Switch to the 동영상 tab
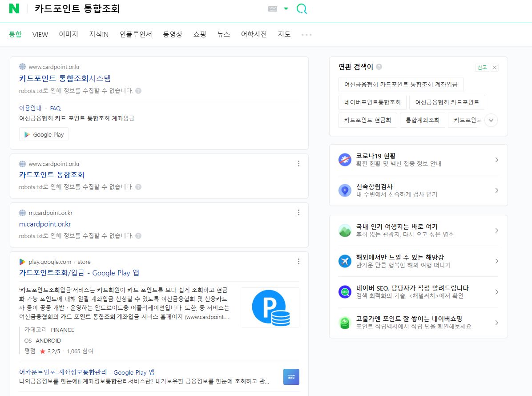532x396 pixels. pos(173,34)
